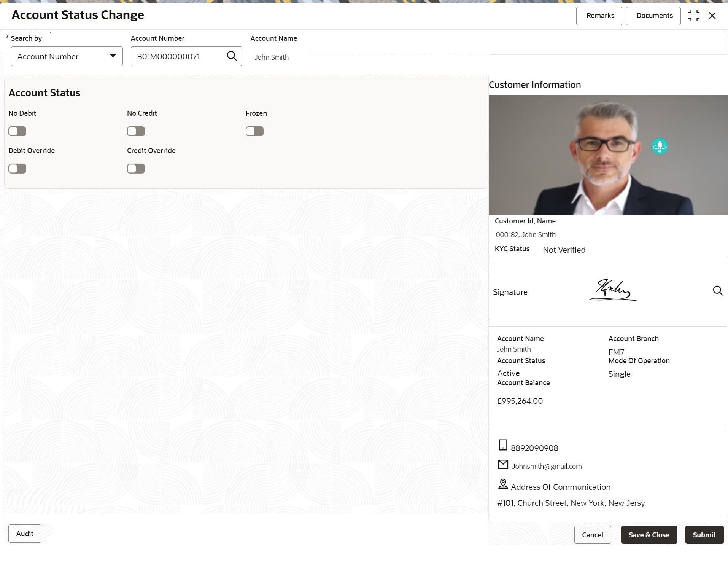Open the Search by dropdown
This screenshot has height=567, width=728.
click(67, 56)
